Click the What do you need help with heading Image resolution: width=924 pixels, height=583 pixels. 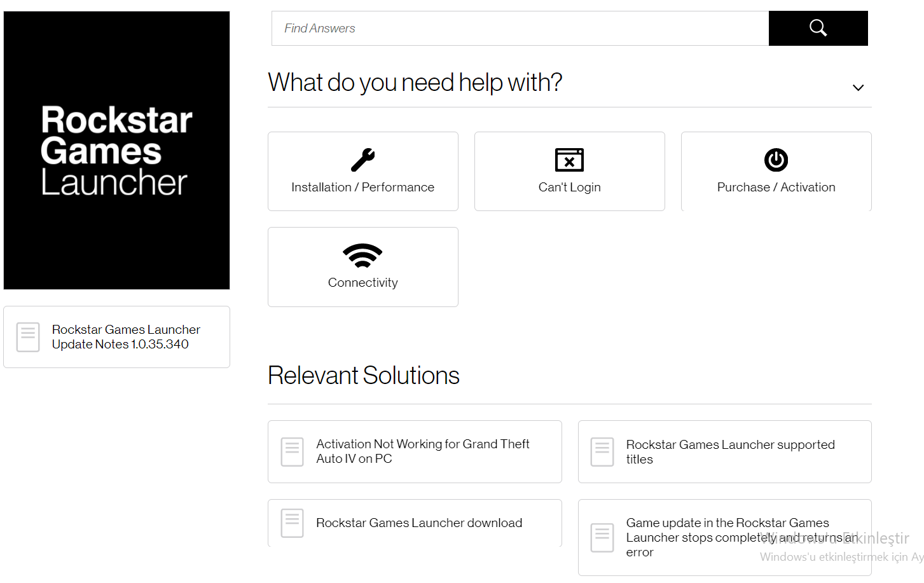click(x=415, y=83)
